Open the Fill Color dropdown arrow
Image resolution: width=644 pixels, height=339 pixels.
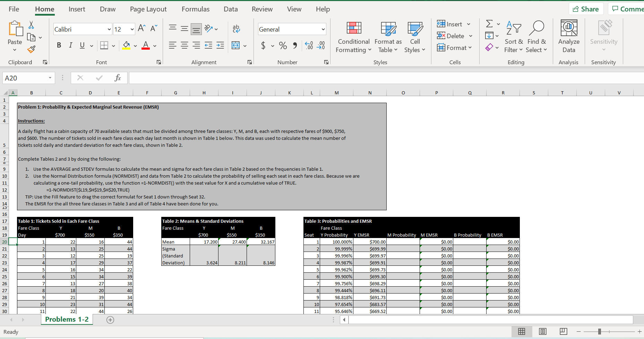tap(135, 46)
